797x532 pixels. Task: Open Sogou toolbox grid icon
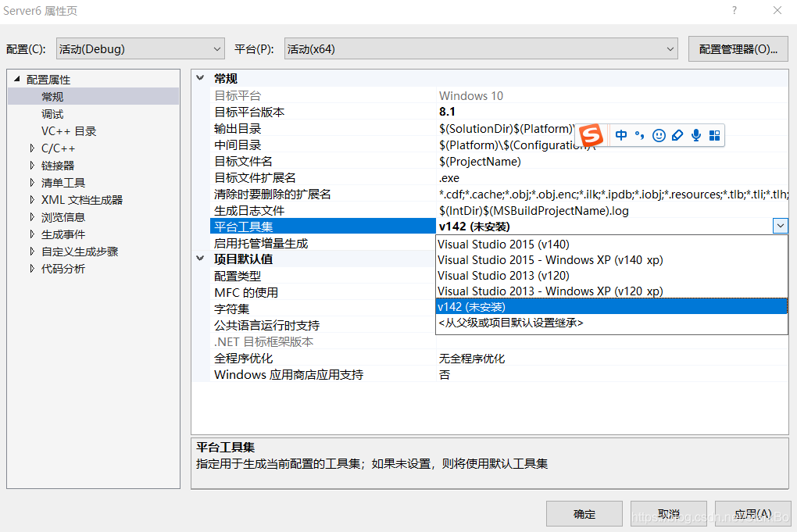click(714, 135)
